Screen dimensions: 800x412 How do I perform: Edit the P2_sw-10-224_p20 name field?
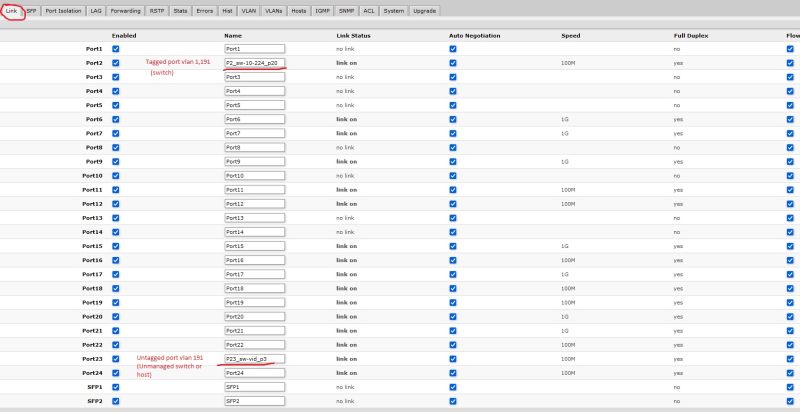click(255, 63)
